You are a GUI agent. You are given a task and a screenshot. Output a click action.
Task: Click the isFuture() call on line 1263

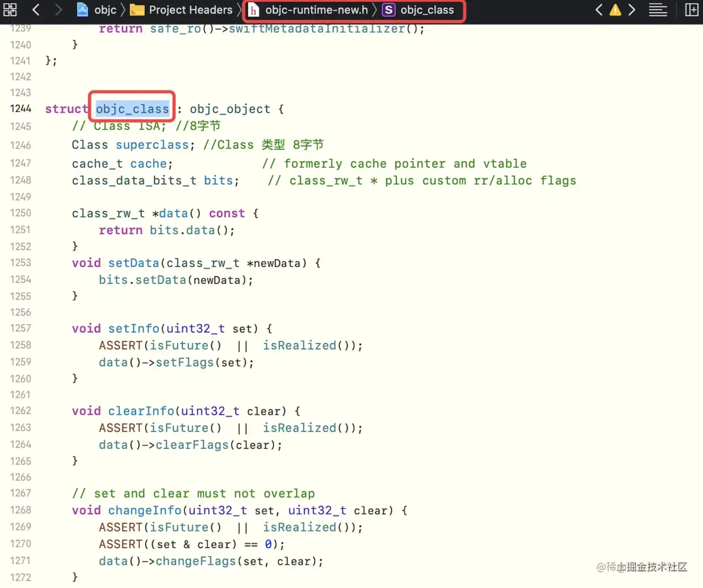tap(185, 428)
